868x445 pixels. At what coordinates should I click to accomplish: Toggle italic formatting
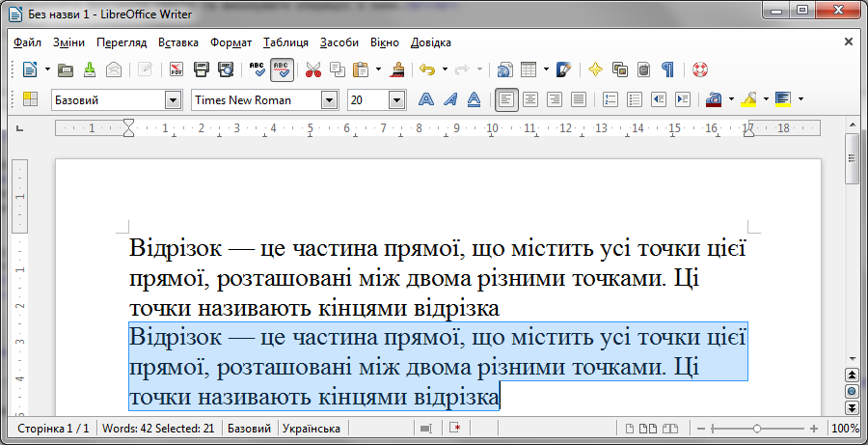450,99
